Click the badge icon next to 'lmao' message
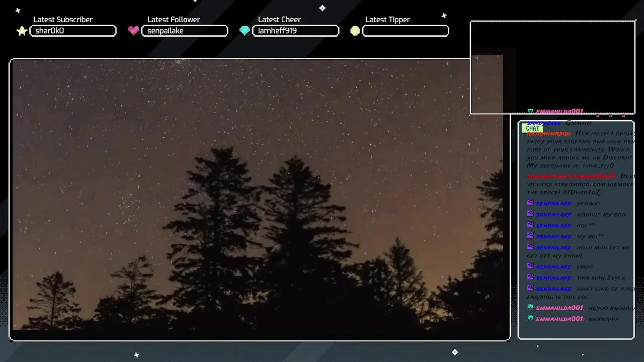Viewport: 644px width, 362px height. pyautogui.click(x=530, y=266)
